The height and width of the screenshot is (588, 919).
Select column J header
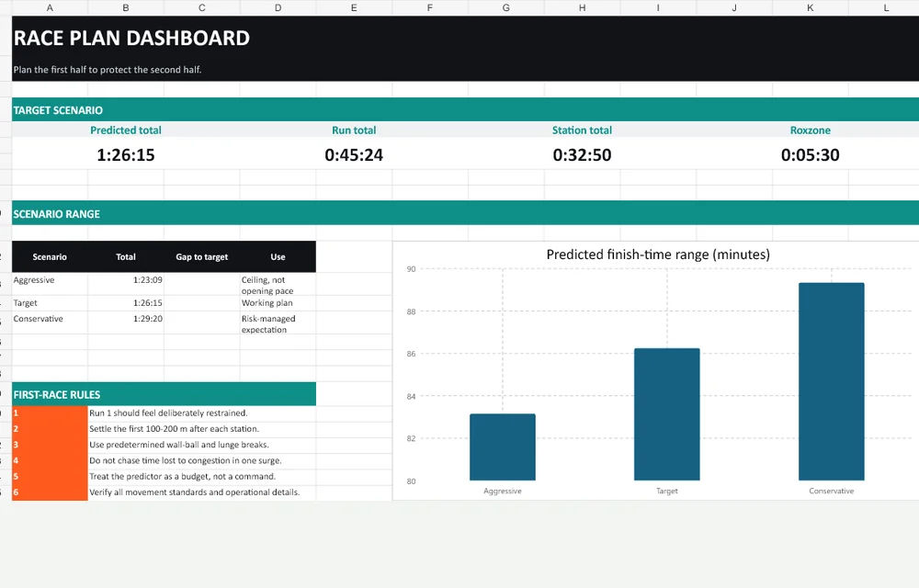[x=733, y=7]
